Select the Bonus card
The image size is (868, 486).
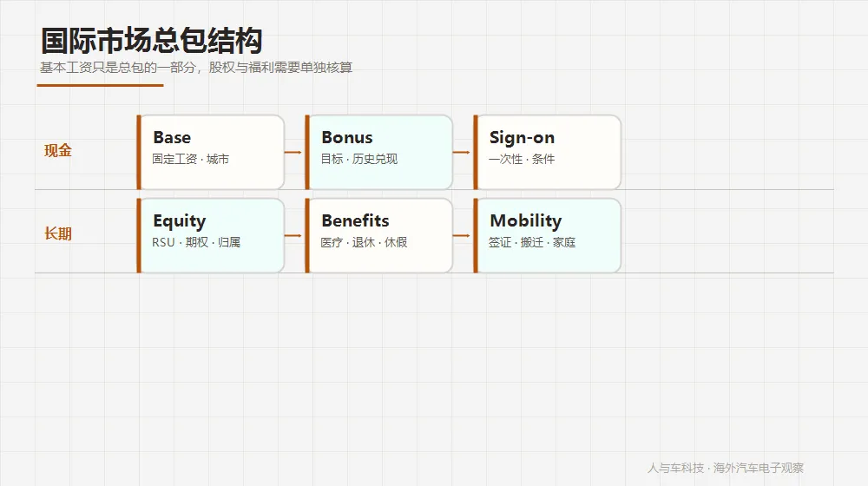tap(378, 152)
